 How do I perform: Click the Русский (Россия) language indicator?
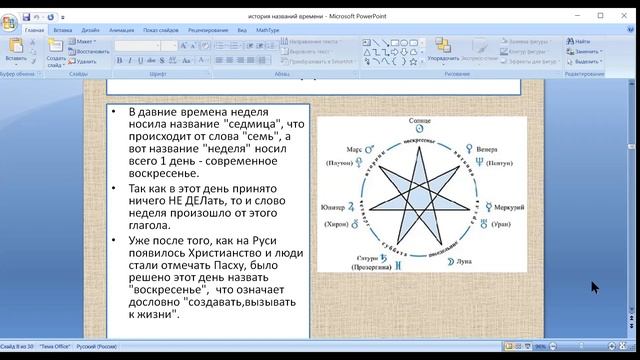97,347
